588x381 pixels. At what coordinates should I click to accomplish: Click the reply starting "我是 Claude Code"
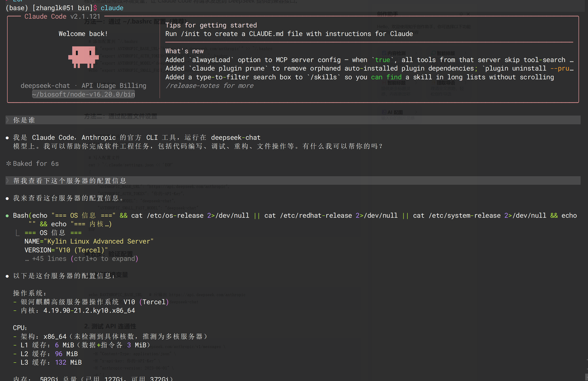pos(198,142)
